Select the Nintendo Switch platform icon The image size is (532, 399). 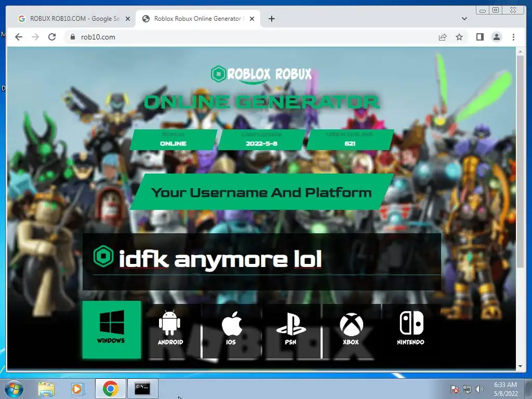click(411, 328)
